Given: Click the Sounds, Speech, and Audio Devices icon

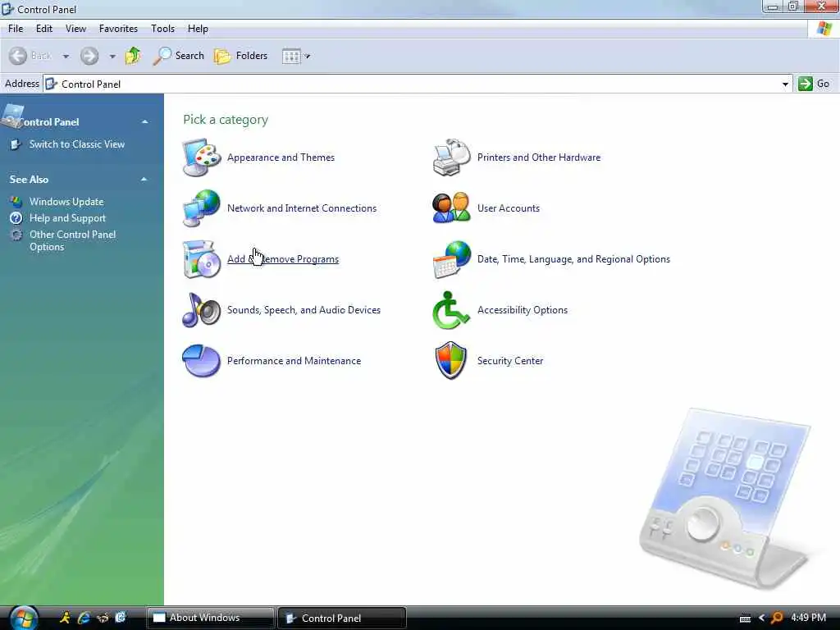Looking at the screenshot, I should pyautogui.click(x=202, y=310).
